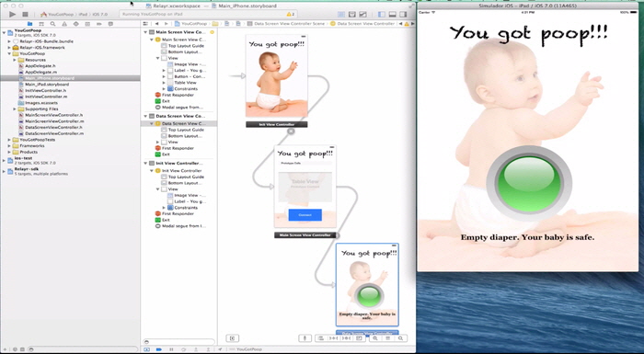The image size is (644, 354).
Task: Select Table View in document outline
Action: 185,83
